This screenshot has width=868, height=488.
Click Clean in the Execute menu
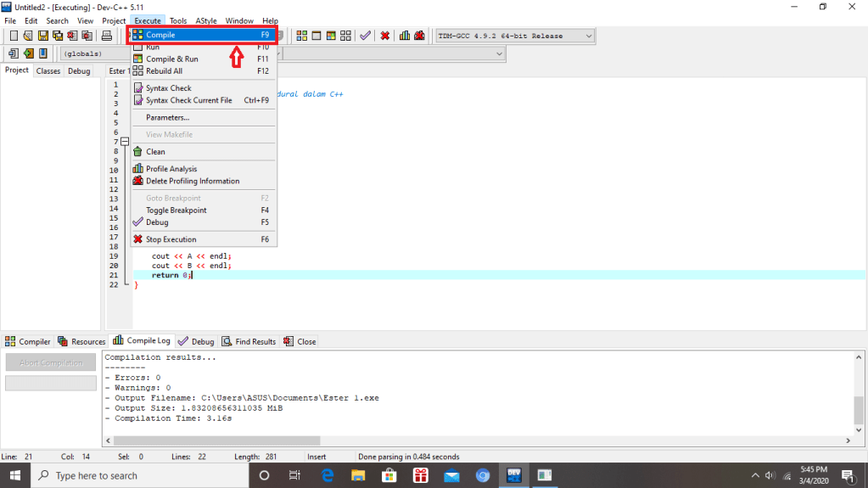(x=155, y=152)
